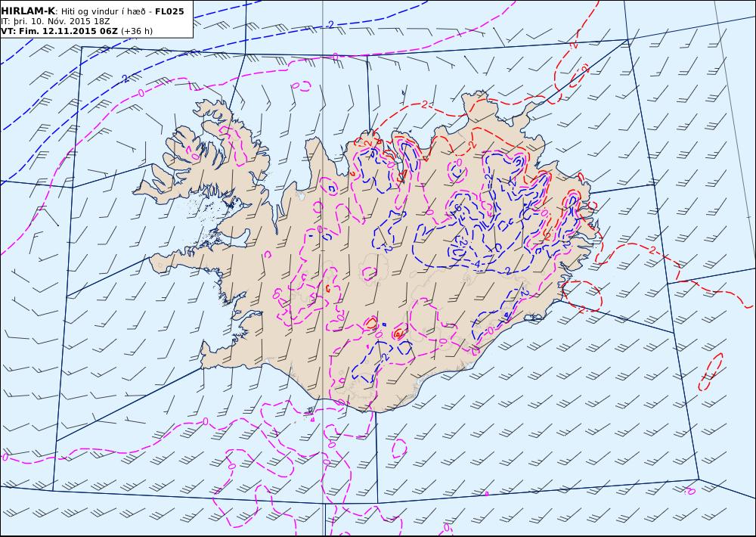Click the FL025 flight level label
Image resolution: width=756 pixels, height=537 pixels.
[169, 11]
